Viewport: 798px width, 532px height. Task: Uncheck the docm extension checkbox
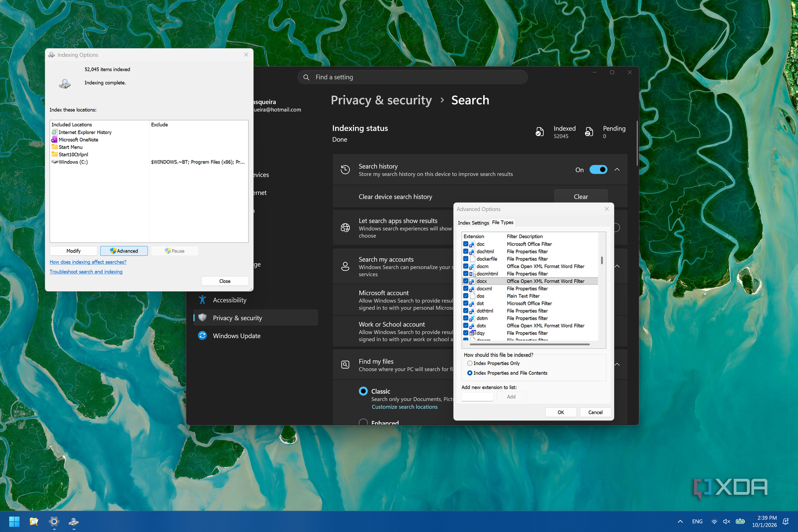pos(466,266)
